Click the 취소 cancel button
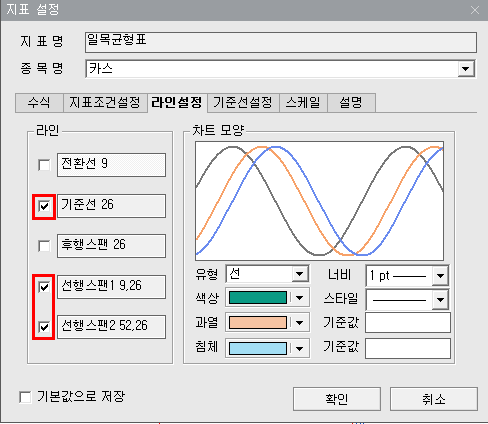 pos(434,399)
